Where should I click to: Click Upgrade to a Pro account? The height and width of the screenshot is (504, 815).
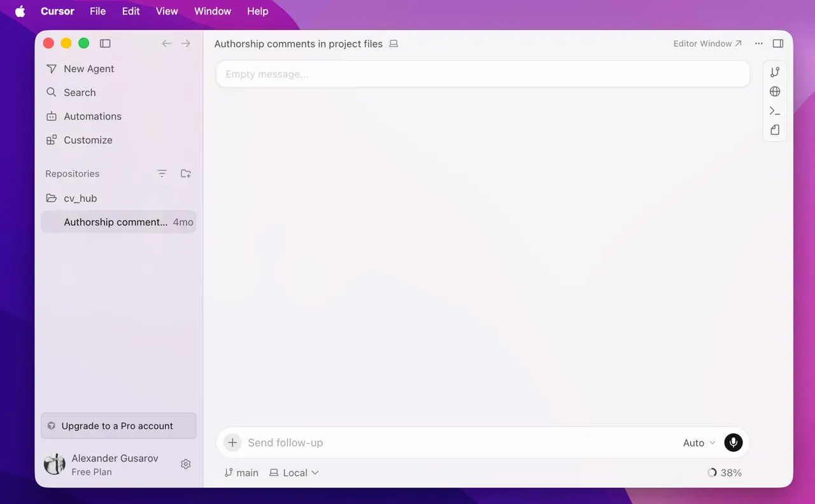pyautogui.click(x=118, y=426)
